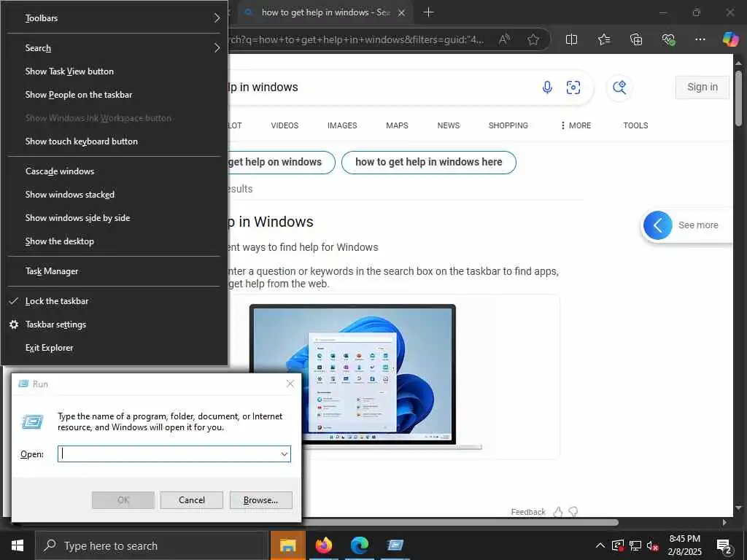This screenshot has width=747, height=560.
Task: Switch to the MAPS tab
Action: tap(397, 125)
